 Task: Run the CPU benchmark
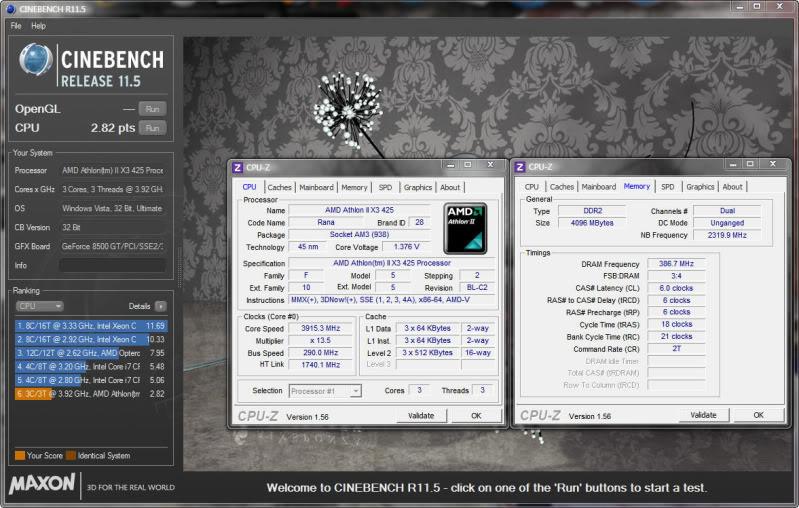coord(152,128)
